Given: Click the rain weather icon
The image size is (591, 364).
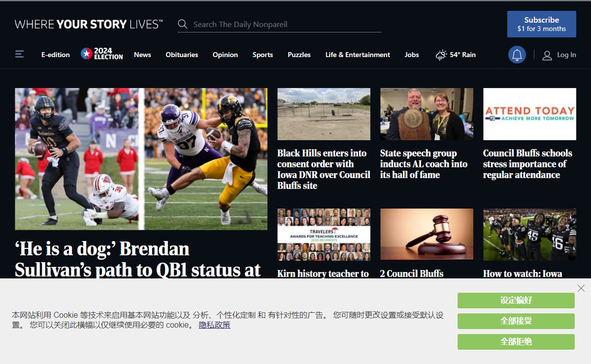Looking at the screenshot, I should pyautogui.click(x=441, y=55).
